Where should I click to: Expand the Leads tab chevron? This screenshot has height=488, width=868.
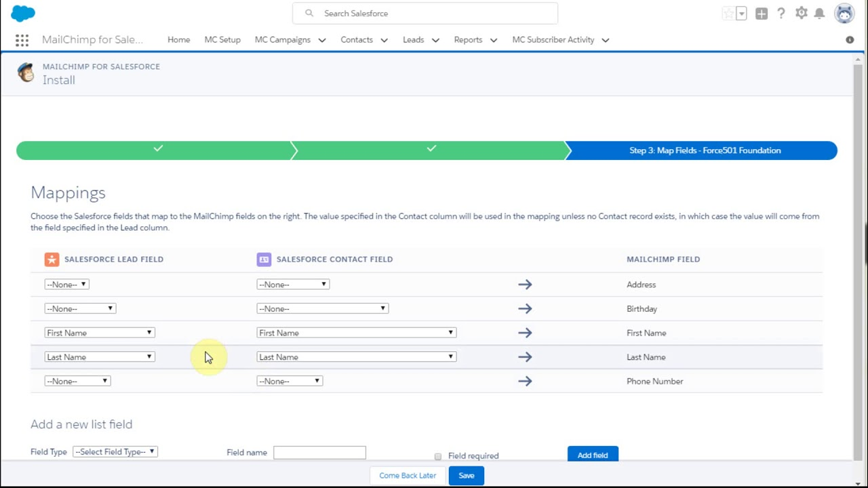click(435, 40)
